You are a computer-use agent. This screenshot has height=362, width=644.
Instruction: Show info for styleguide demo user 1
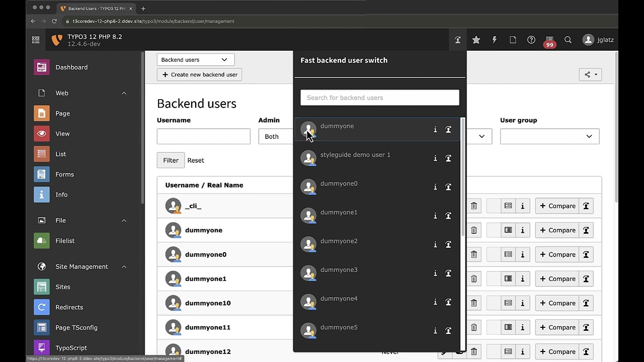click(x=435, y=158)
